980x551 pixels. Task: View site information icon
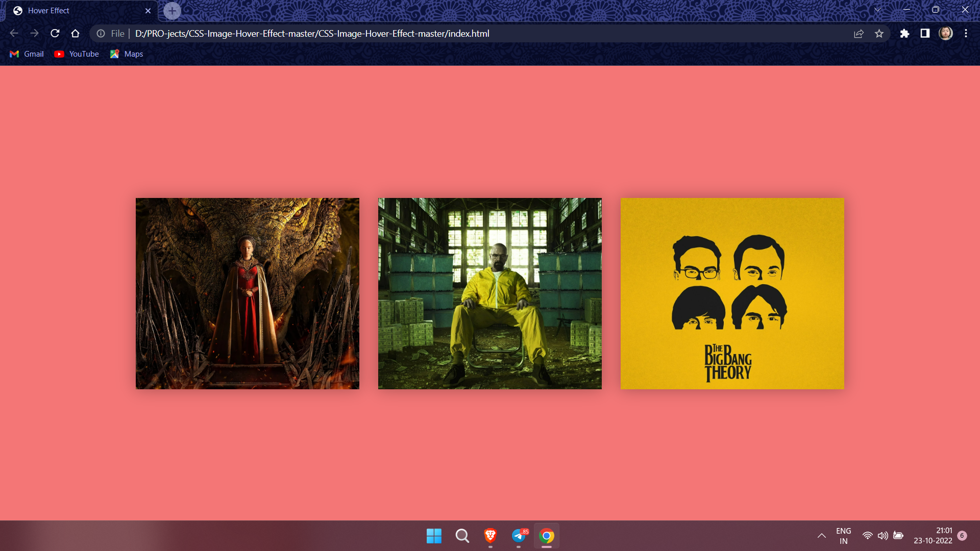pyautogui.click(x=101, y=34)
